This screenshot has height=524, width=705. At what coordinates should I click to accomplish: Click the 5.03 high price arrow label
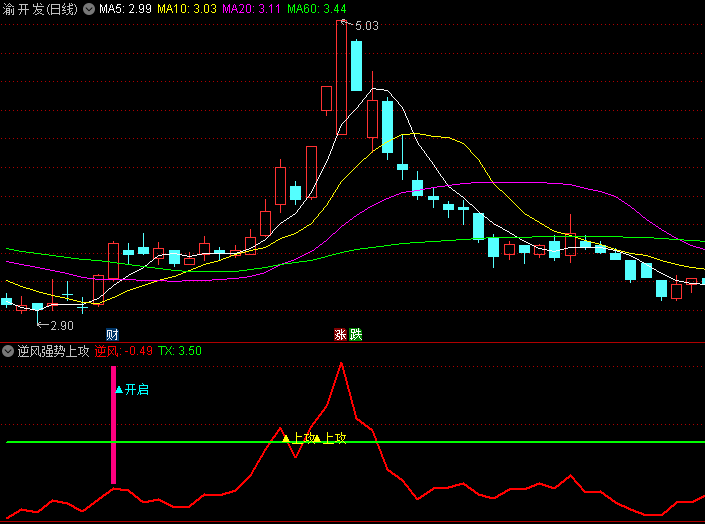click(365, 26)
